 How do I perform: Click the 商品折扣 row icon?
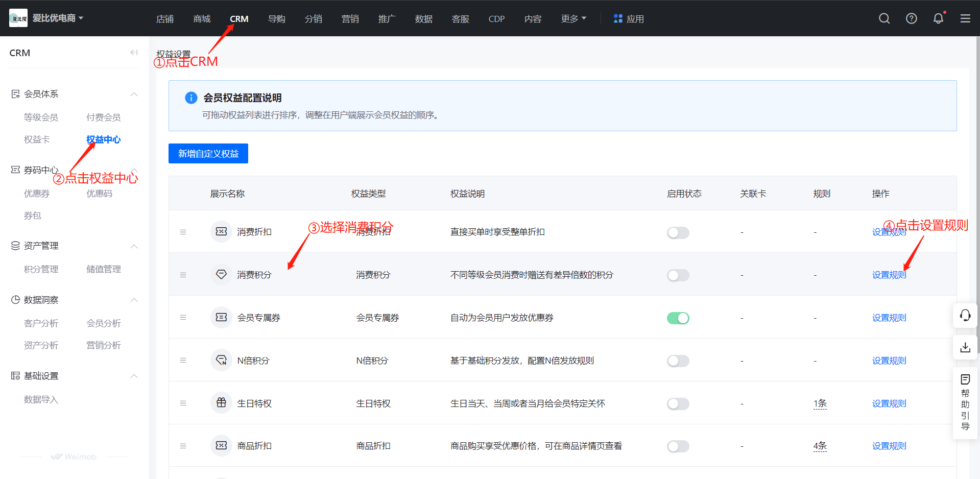[x=221, y=445]
